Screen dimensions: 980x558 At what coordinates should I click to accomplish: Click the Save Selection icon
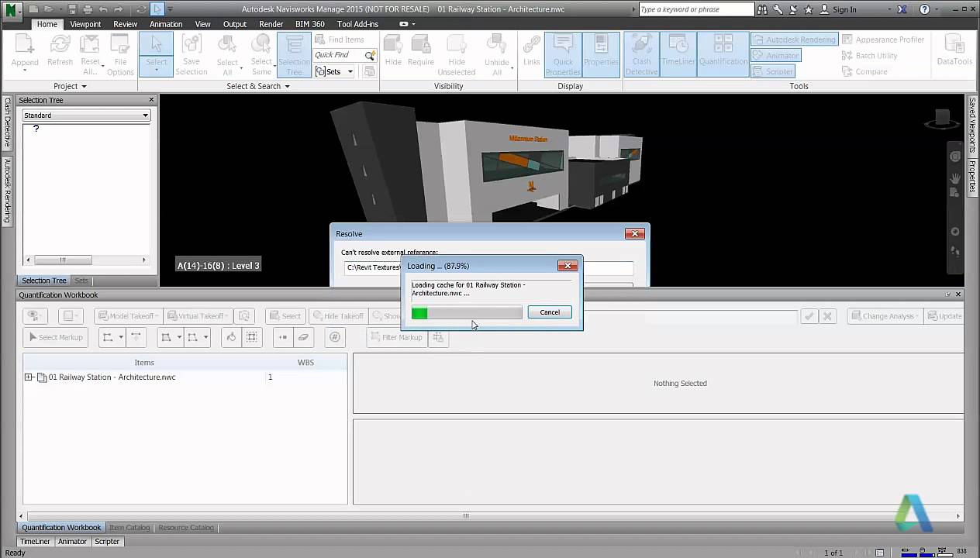click(x=191, y=54)
